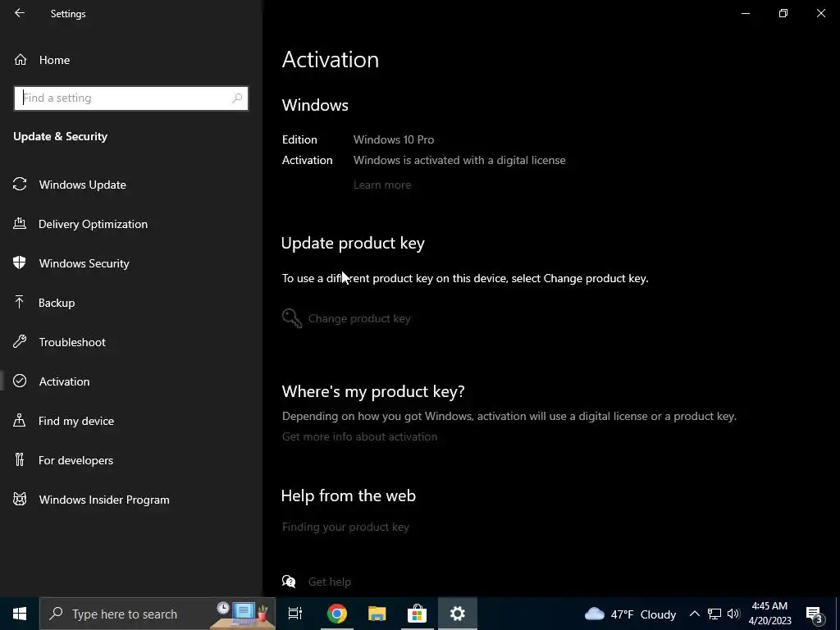Open the weather widget showing 47°F Cloudy

coord(630,614)
